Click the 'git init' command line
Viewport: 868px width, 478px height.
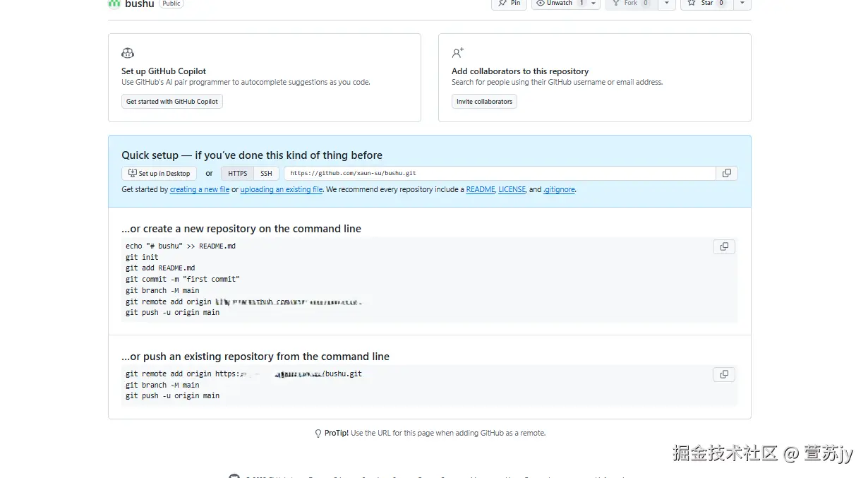tap(143, 258)
